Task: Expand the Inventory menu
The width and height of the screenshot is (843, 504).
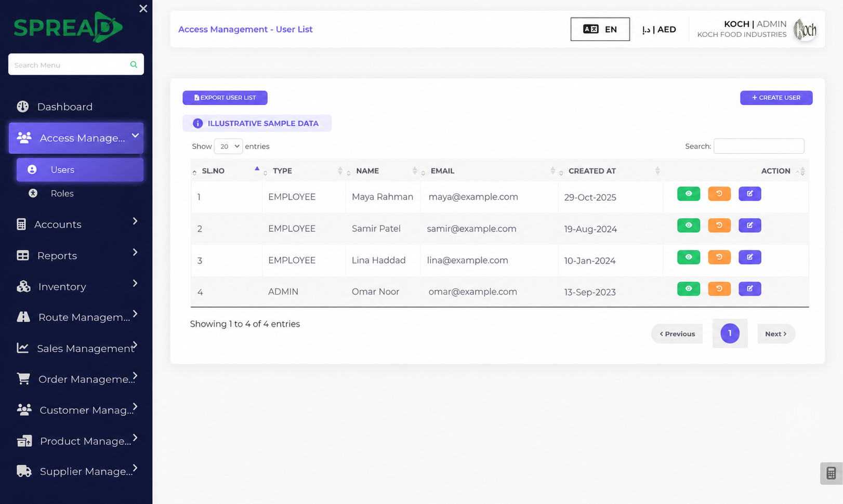Action: 76,286
